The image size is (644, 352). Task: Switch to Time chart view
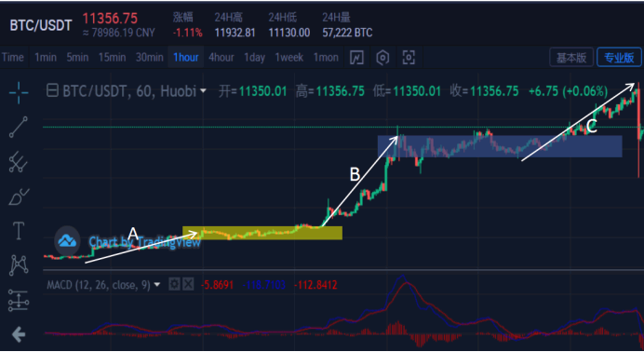pyautogui.click(x=13, y=57)
